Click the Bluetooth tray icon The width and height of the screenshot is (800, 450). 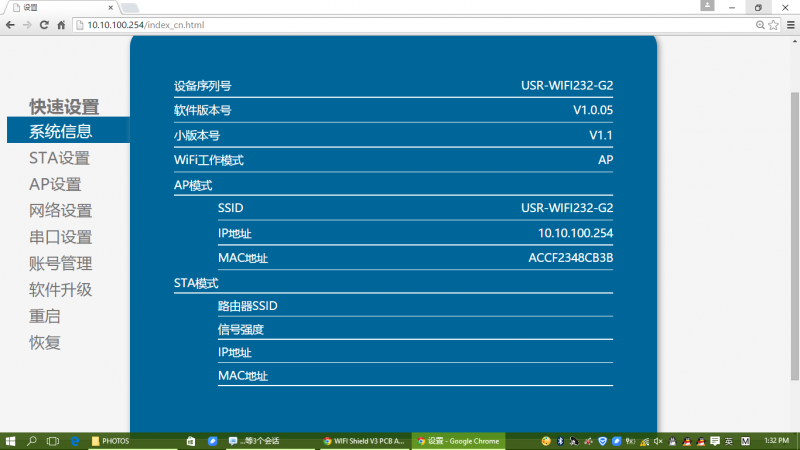pos(560,441)
